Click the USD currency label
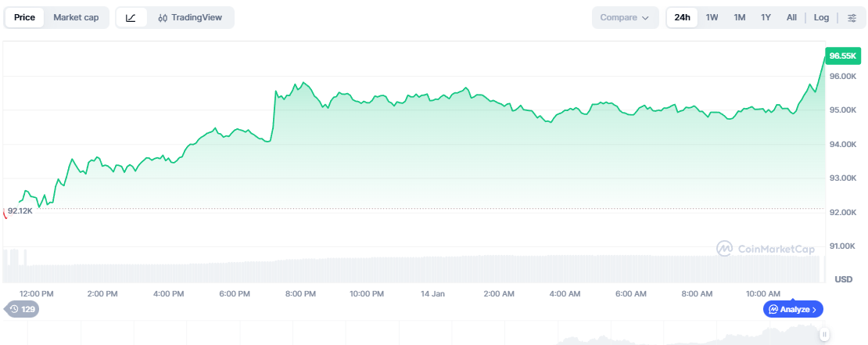The width and height of the screenshot is (868, 345). pos(844,279)
